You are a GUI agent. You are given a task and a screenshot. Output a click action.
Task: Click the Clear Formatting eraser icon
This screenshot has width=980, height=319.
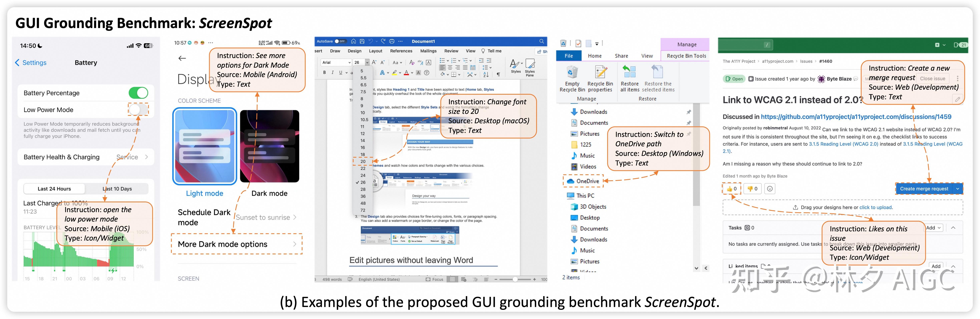(x=412, y=62)
